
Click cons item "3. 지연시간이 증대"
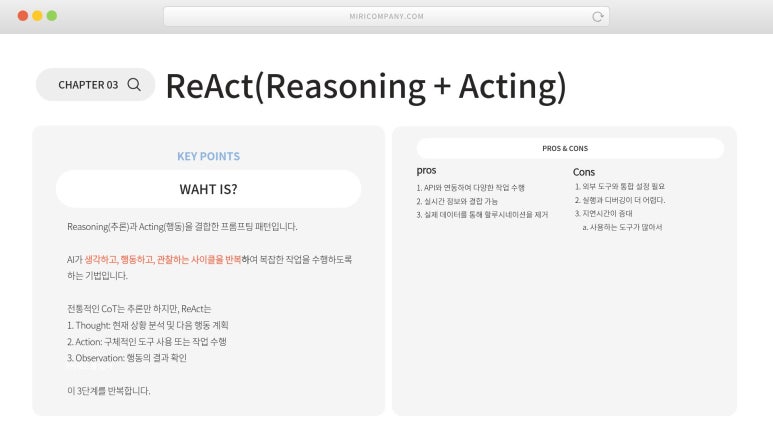(603, 213)
